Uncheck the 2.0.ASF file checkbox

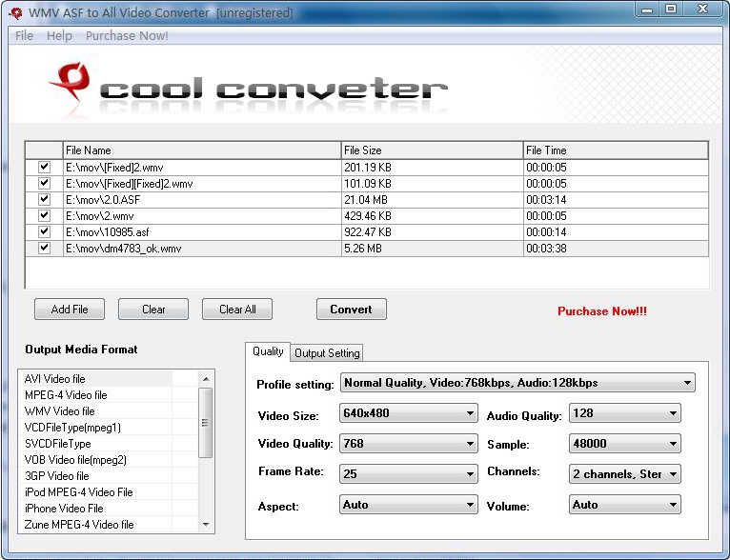(x=44, y=200)
